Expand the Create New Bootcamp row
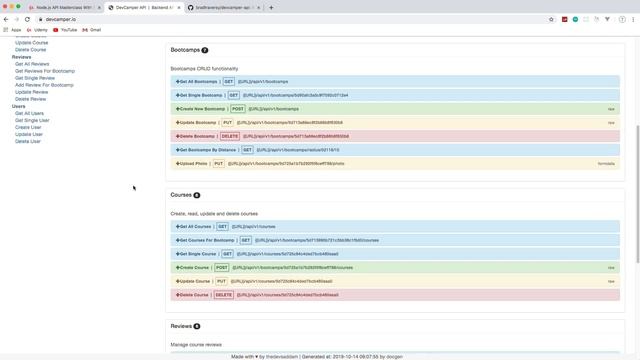The height and width of the screenshot is (360, 640). click(x=395, y=109)
